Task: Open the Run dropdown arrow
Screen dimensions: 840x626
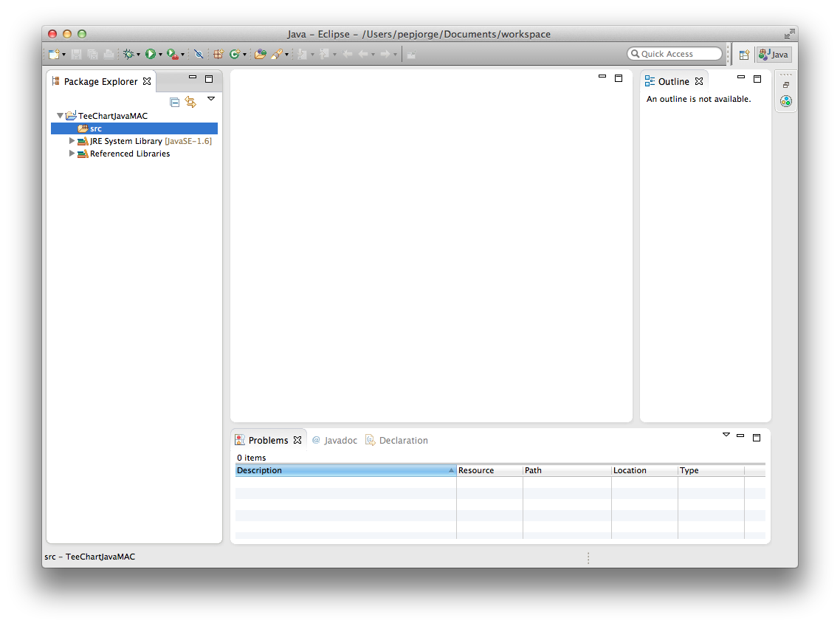Action: coord(160,55)
